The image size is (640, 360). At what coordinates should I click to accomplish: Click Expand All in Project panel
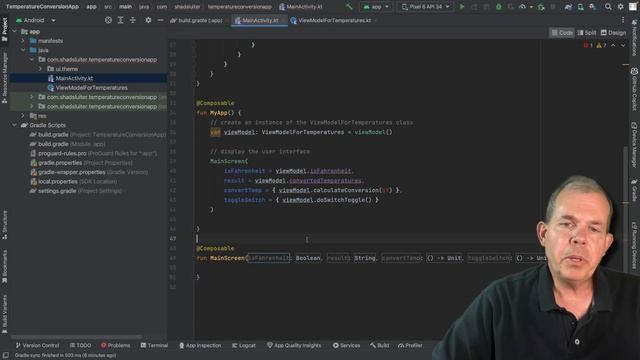coord(120,20)
